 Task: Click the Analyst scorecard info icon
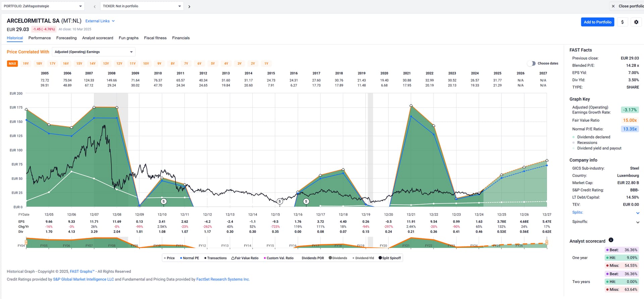click(611, 240)
